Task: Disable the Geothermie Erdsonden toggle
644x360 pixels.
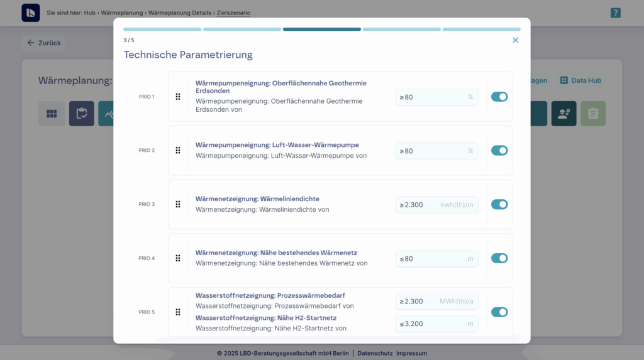Action: 499,97
